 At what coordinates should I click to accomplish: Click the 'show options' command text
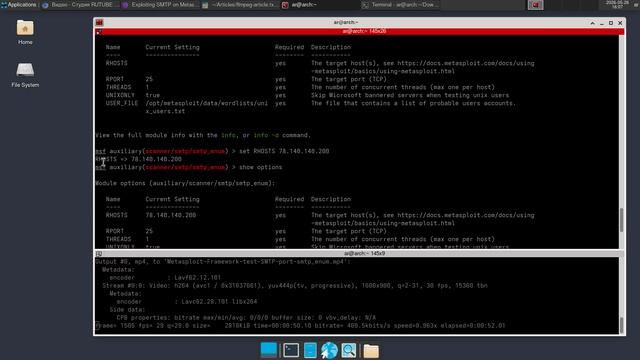pyautogui.click(x=260, y=167)
